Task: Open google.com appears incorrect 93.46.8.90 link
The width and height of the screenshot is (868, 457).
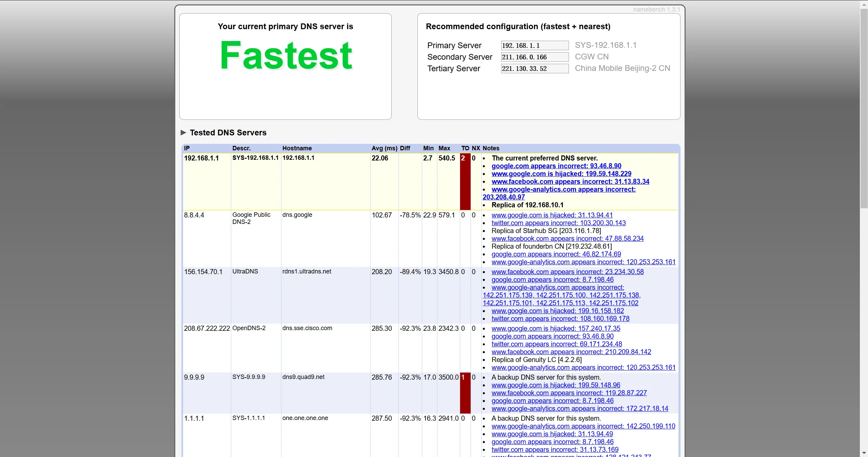Action: tap(556, 166)
